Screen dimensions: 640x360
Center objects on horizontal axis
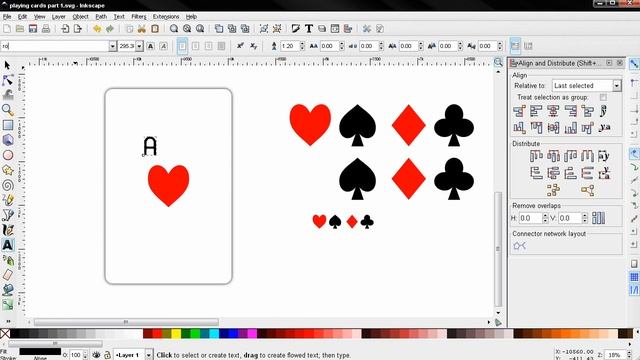(553, 128)
